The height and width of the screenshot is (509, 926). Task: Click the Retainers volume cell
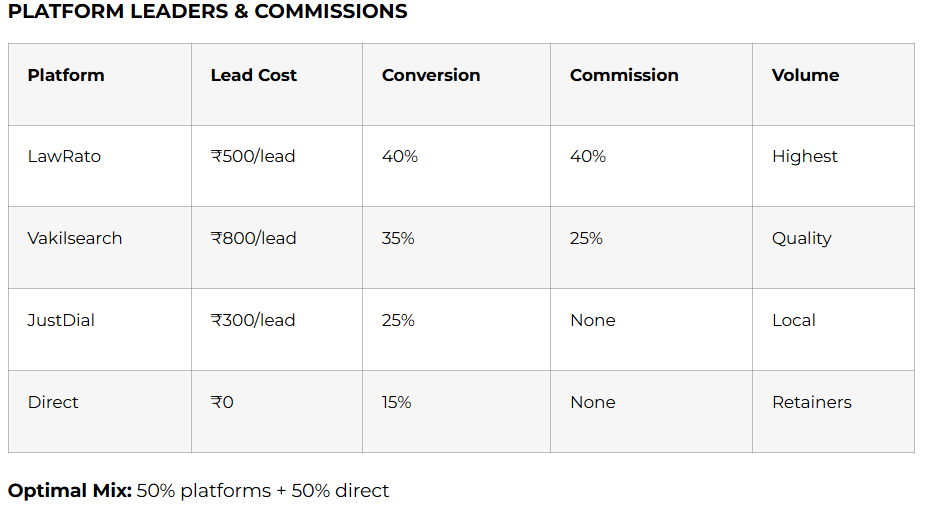tap(812, 402)
